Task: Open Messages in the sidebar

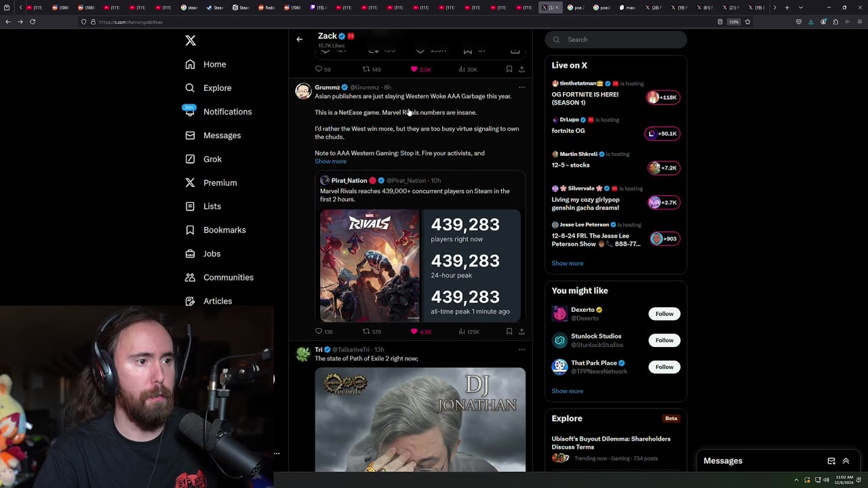Action: coord(212,136)
